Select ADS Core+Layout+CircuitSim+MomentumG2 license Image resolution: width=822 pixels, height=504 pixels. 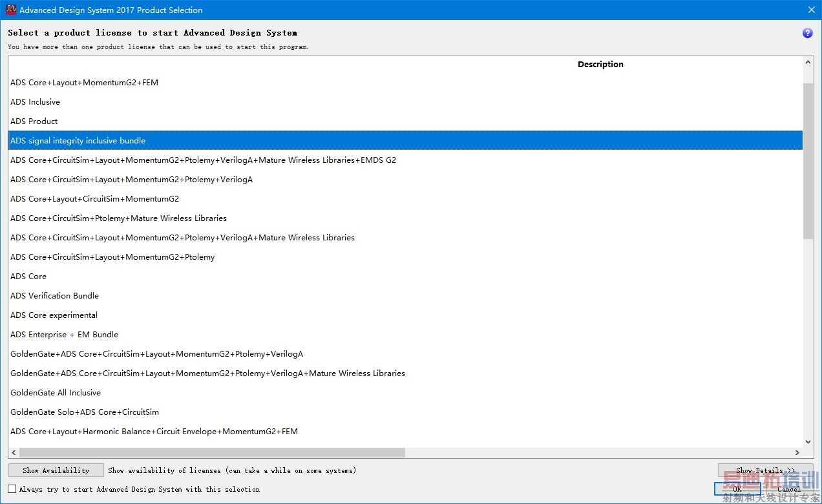click(405, 198)
